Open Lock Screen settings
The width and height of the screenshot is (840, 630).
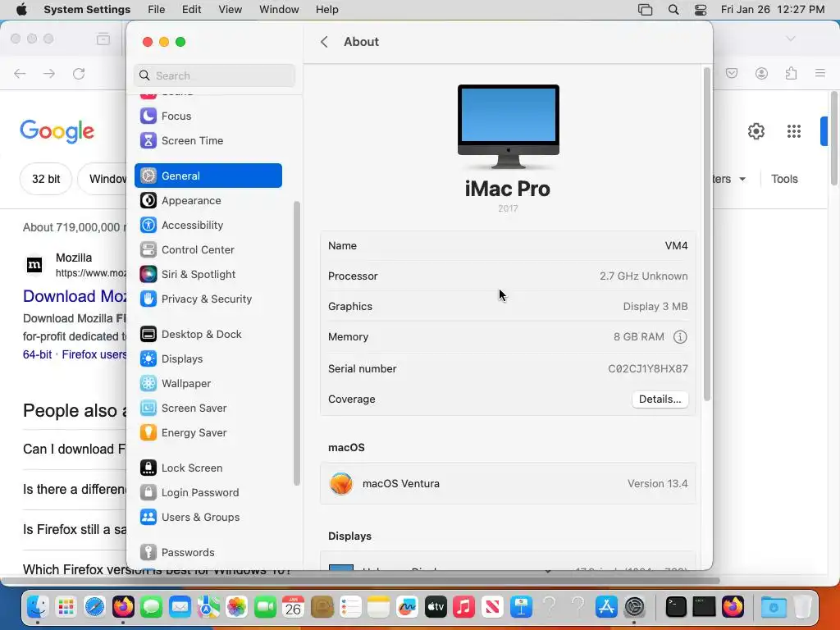pyautogui.click(x=208, y=468)
